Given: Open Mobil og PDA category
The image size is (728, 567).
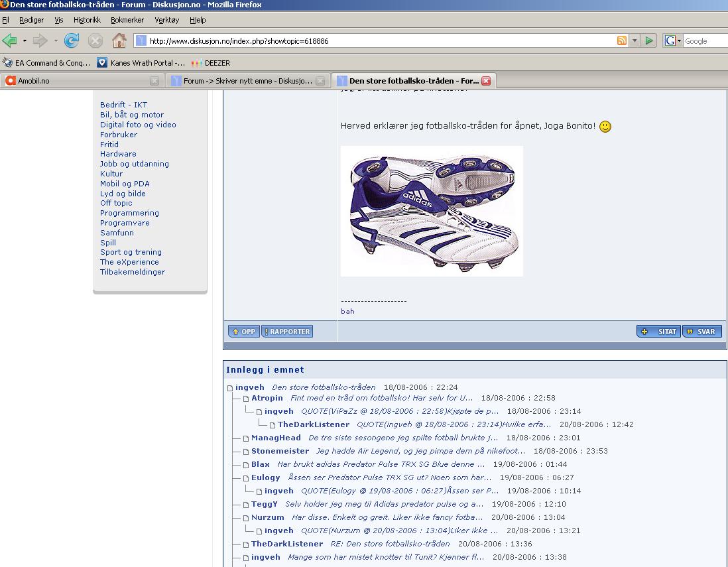Looking at the screenshot, I should (x=125, y=184).
